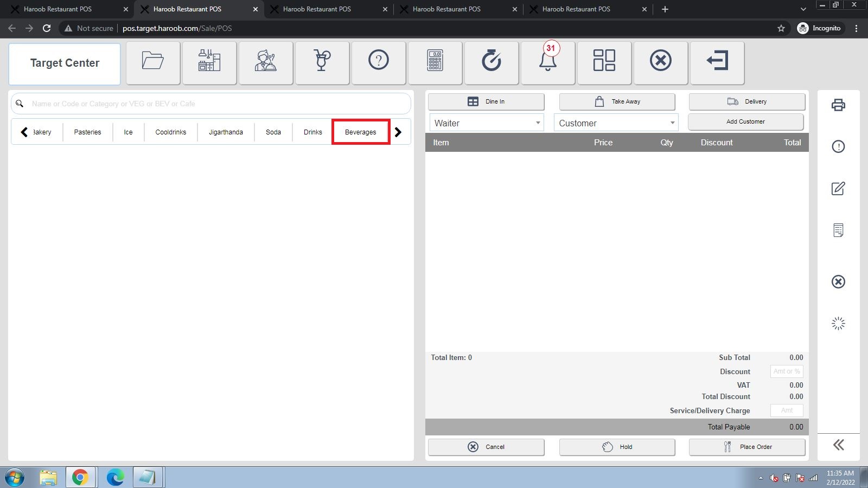
Task: Focus the Discount amount field
Action: [787, 371]
